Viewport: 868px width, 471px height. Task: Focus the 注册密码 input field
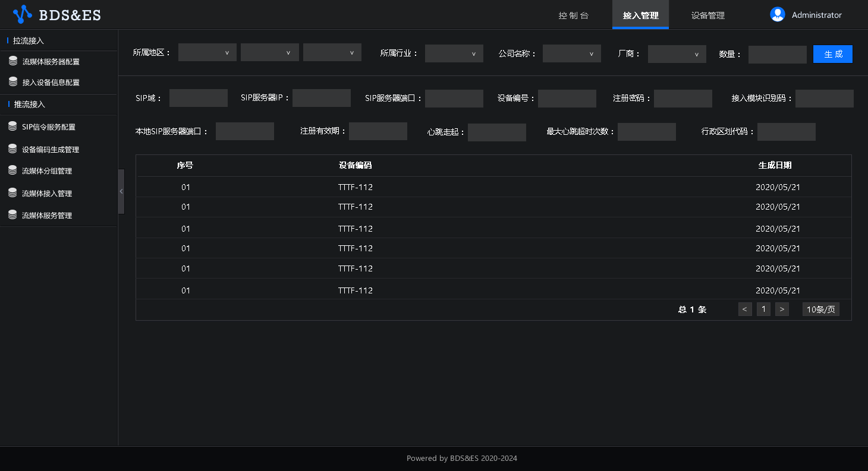pos(683,99)
